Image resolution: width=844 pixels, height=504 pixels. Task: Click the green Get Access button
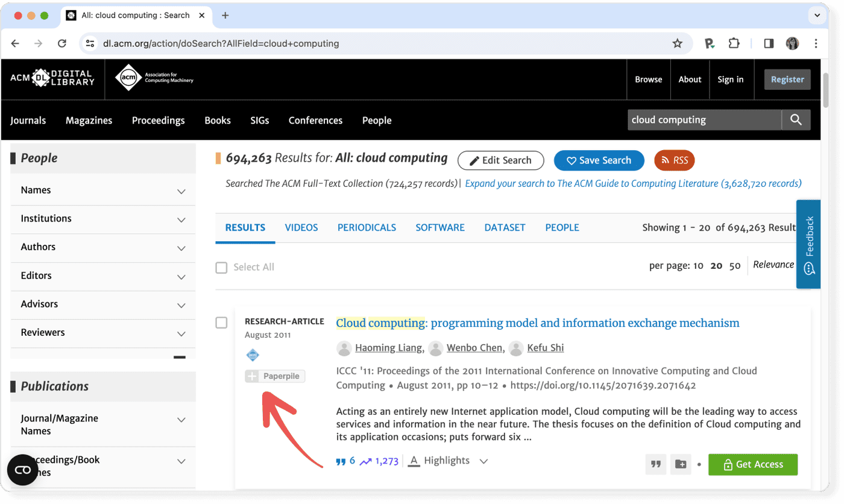[x=752, y=464]
